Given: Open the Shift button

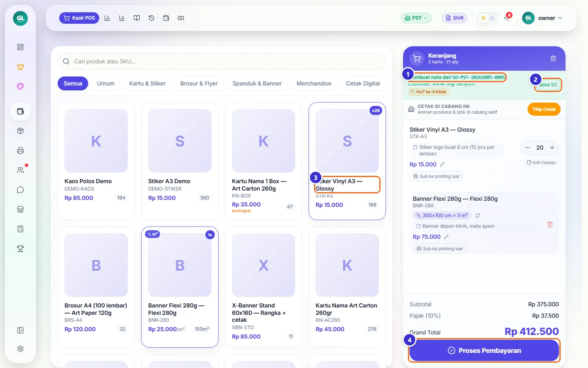Looking at the screenshot, I should (x=454, y=18).
